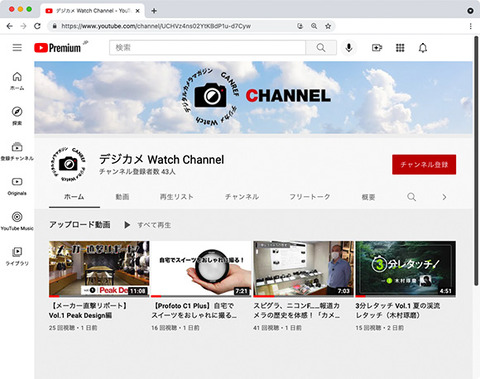The height and width of the screenshot is (379, 480).
Task: Open Subscriptions in sidebar
Action: [x=17, y=151]
